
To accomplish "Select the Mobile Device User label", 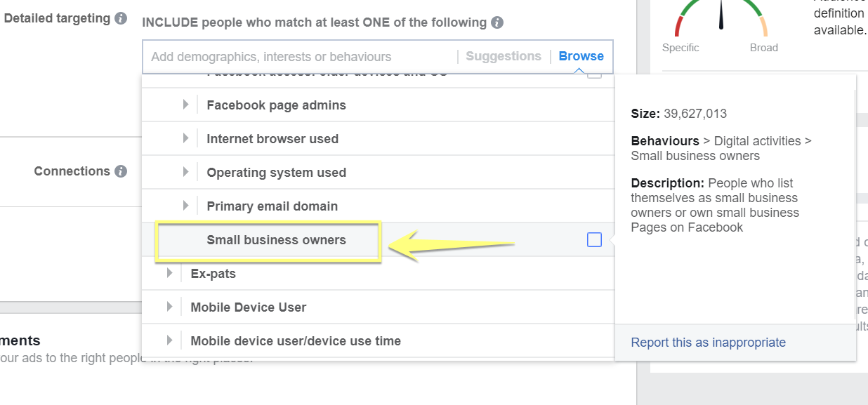I will pos(249,307).
